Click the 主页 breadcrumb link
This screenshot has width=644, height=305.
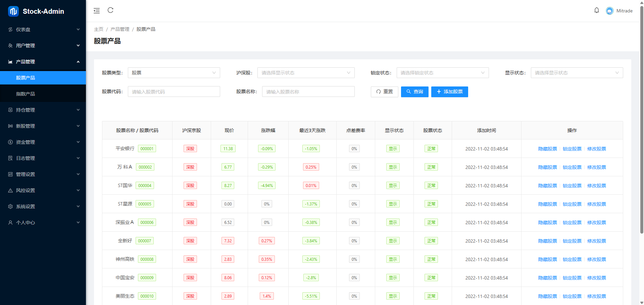pos(99,29)
